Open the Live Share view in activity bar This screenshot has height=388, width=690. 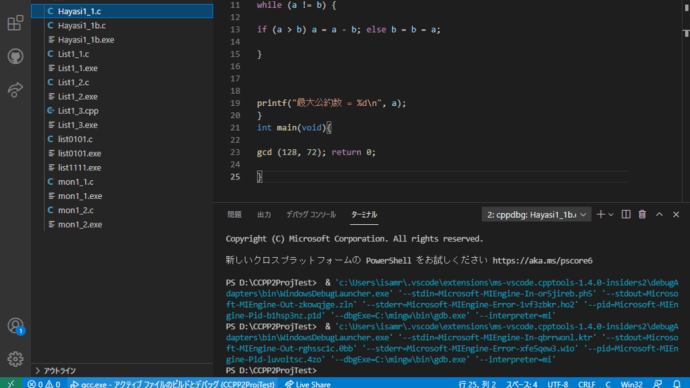tap(15, 89)
